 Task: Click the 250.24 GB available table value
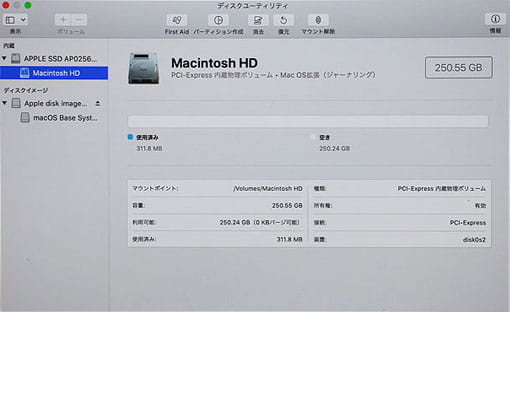(261, 222)
